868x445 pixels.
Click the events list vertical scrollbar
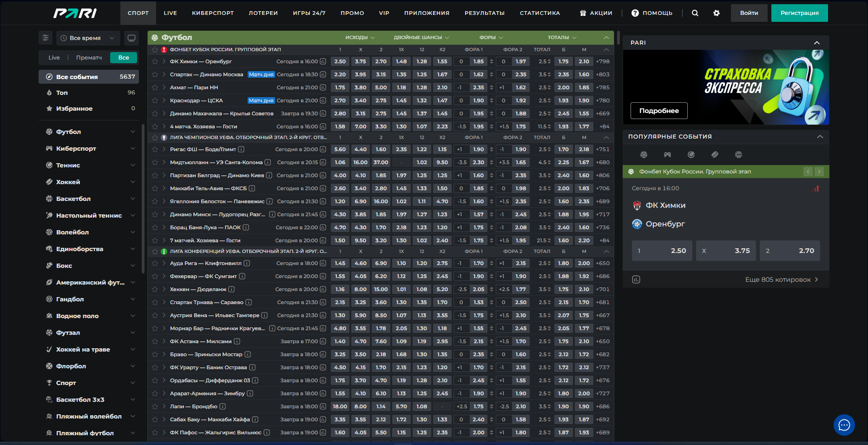(x=618, y=38)
